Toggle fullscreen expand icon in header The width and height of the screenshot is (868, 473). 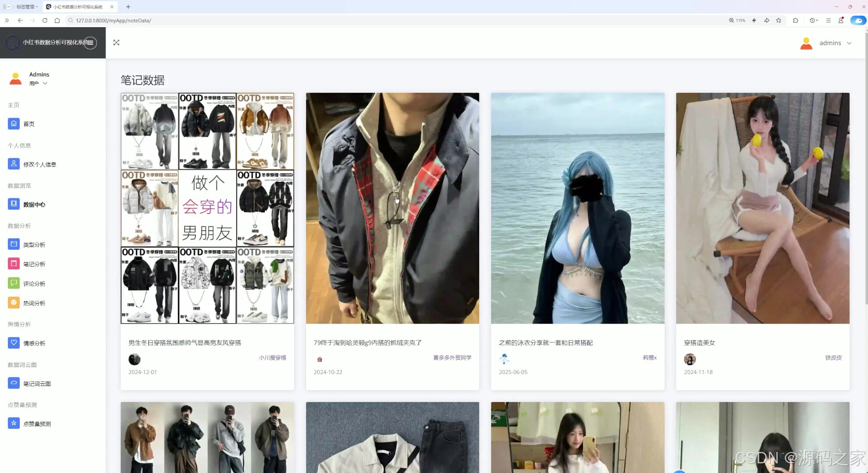(116, 42)
